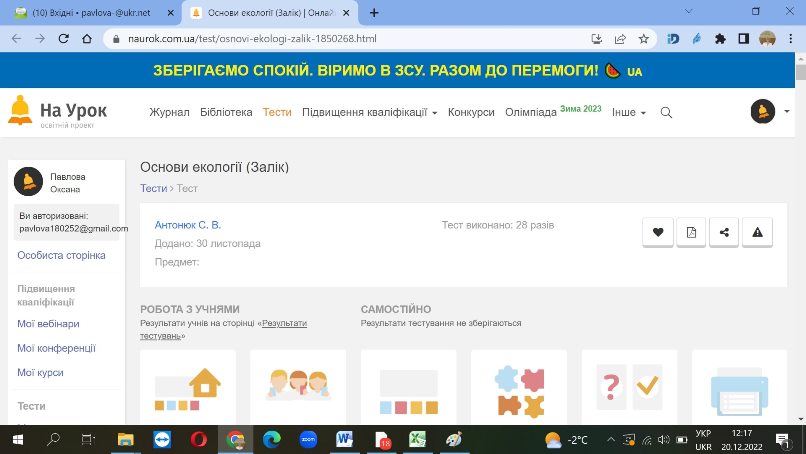
Task: Select the homework house card
Action: pyautogui.click(x=188, y=387)
